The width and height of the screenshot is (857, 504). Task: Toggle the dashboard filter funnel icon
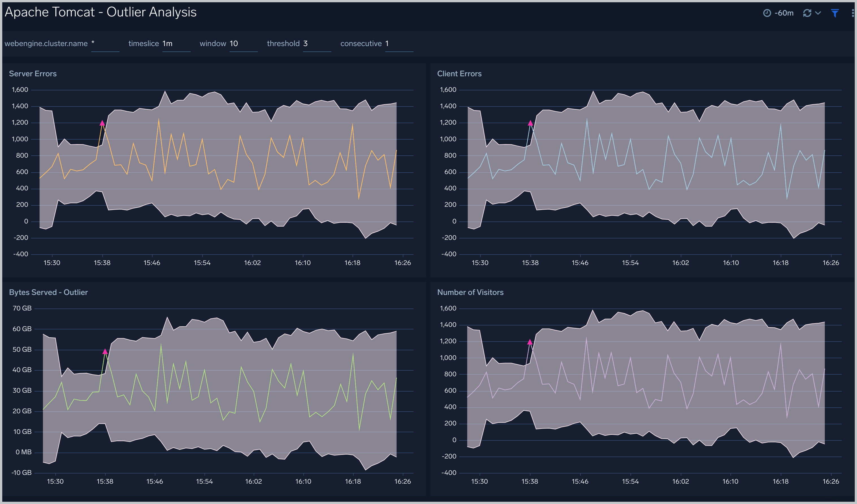[x=835, y=13]
